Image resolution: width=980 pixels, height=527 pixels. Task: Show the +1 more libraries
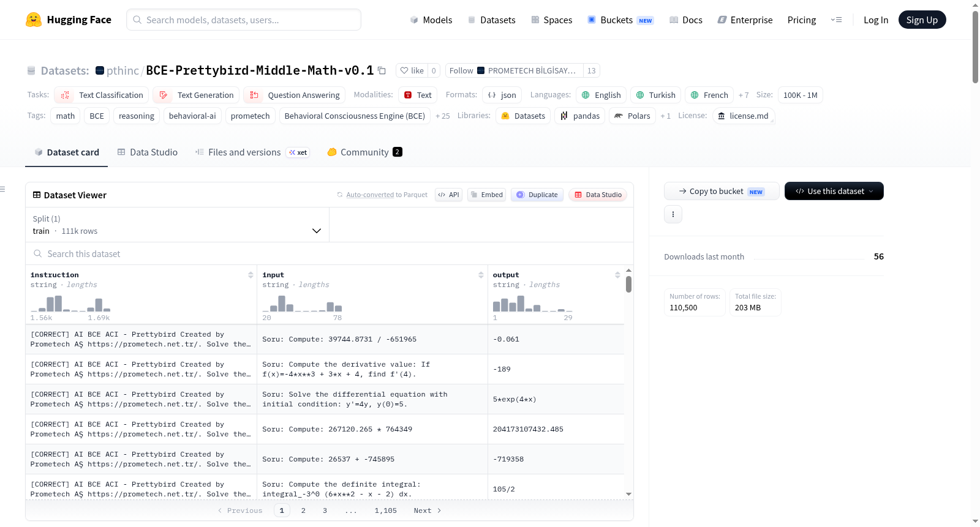pos(665,116)
